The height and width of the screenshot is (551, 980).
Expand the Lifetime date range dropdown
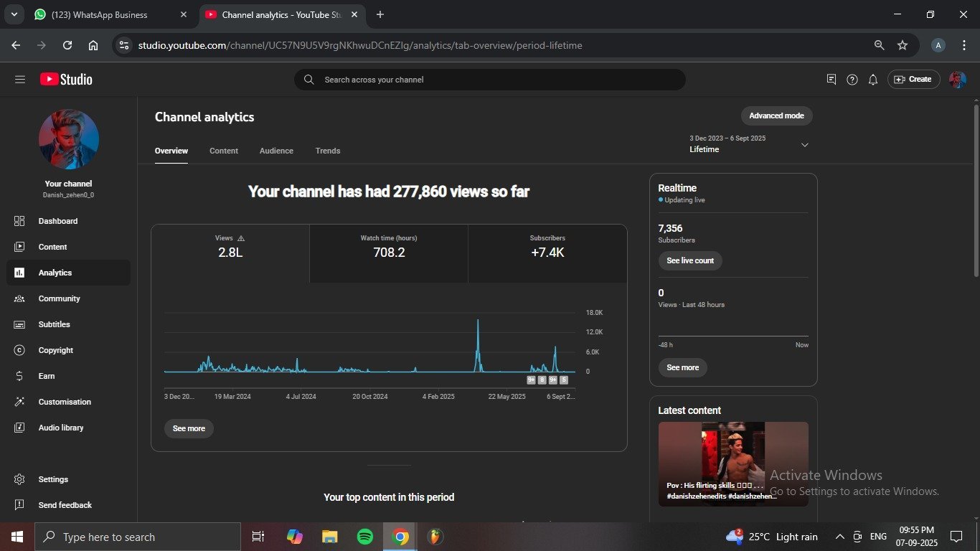(x=804, y=145)
